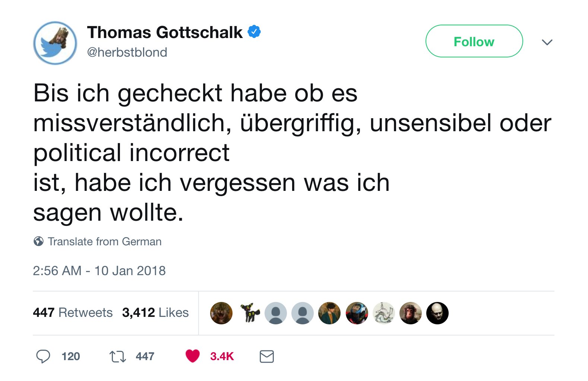The image size is (588, 381).
Task: Click the bald man black avatar
Action: tap(437, 313)
